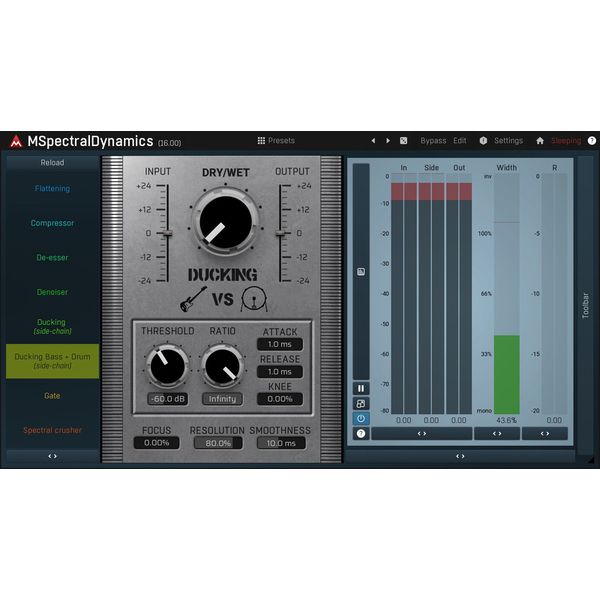The width and height of the screenshot is (600, 600).
Task: Click the threshold value -60.0 dB field
Action: [x=168, y=399]
